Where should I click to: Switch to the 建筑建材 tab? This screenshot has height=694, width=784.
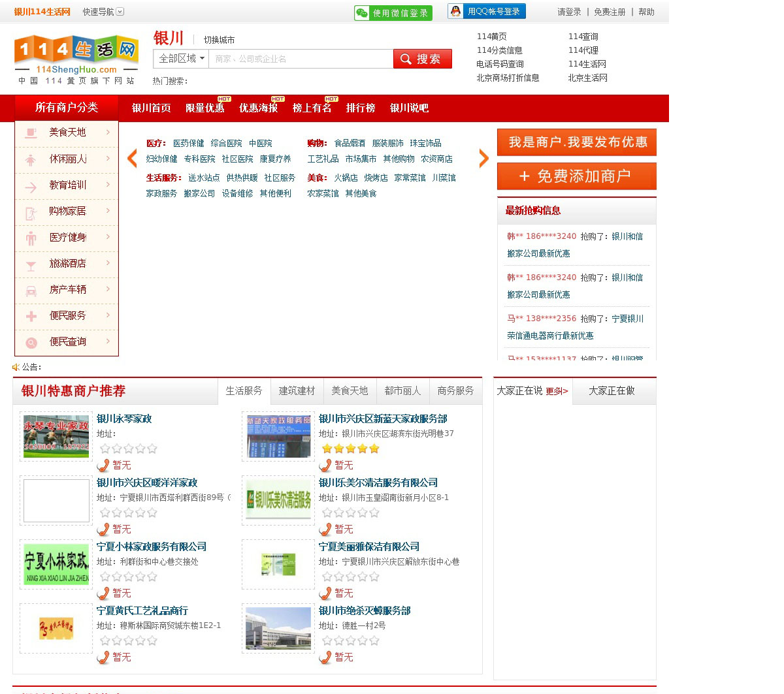click(x=297, y=391)
